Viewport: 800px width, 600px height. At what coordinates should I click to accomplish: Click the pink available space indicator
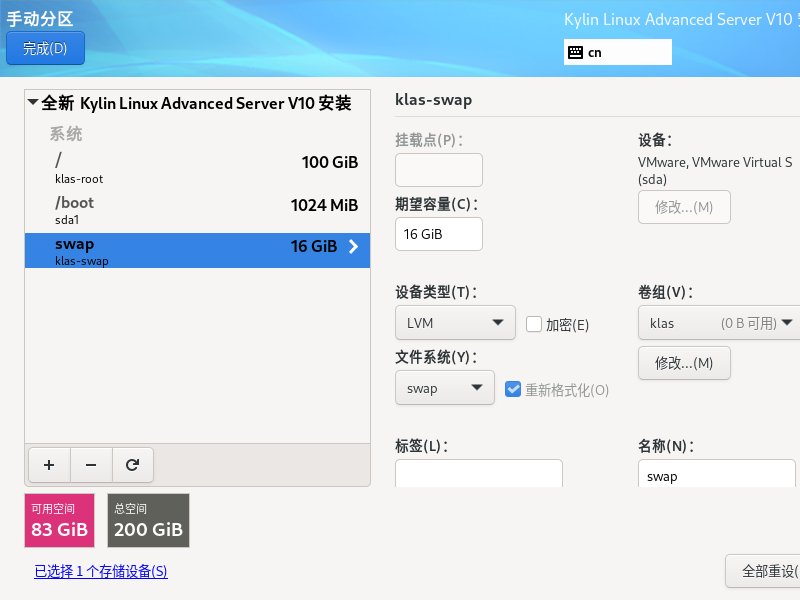[x=59, y=520]
